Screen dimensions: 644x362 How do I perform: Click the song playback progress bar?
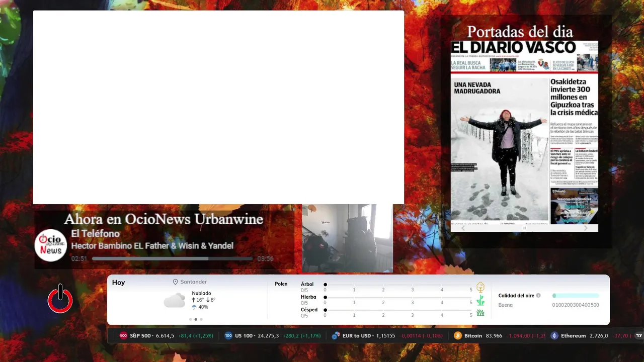172,258
